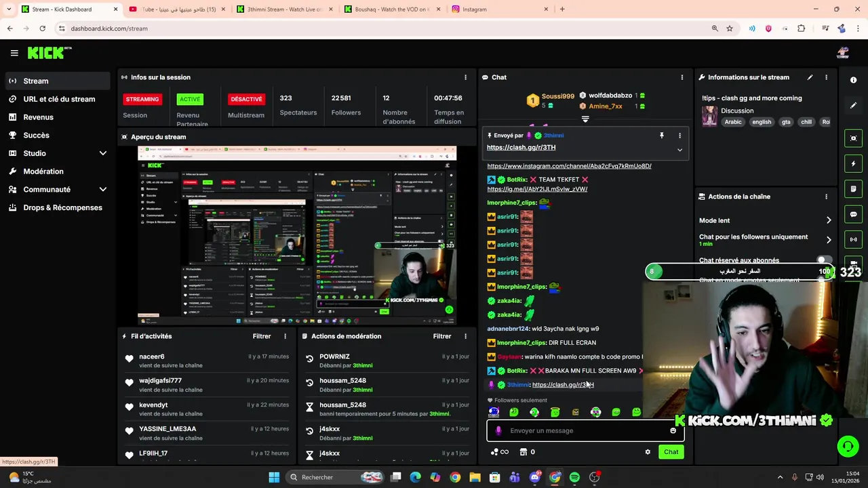Click the lightning bolt icon in right sidebar

tap(853, 163)
